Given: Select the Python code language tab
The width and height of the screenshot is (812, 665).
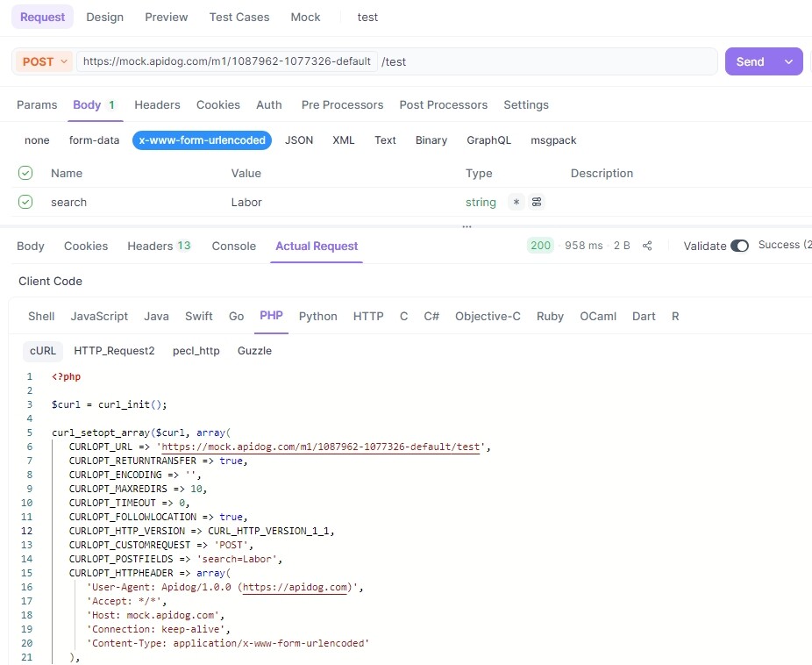Looking at the screenshot, I should click(317, 316).
